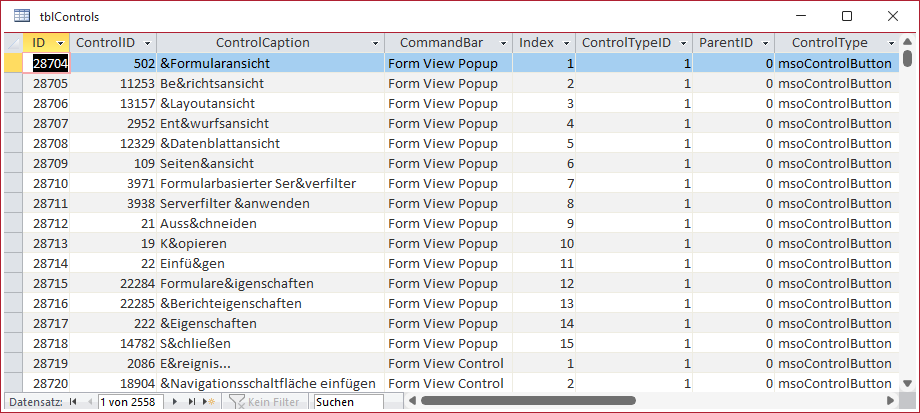
Task: Click the &Layoutansicht caption cell
Action: [x=270, y=104]
